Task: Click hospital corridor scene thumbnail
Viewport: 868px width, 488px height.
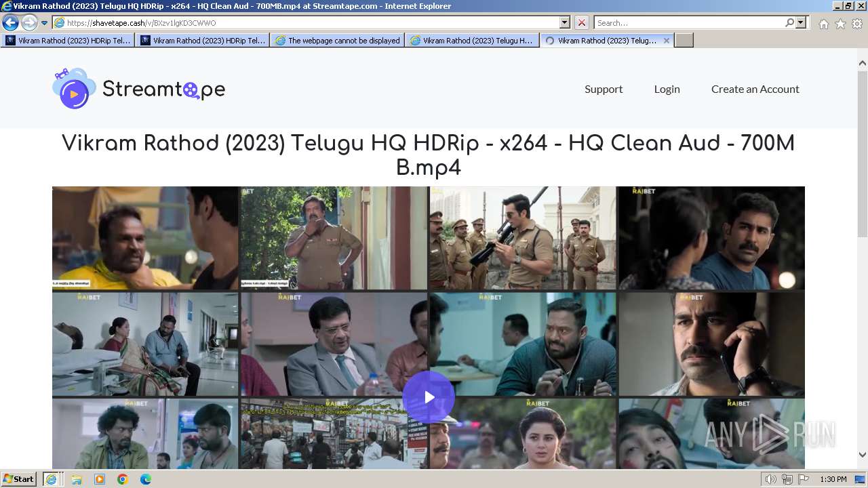Action: point(145,344)
